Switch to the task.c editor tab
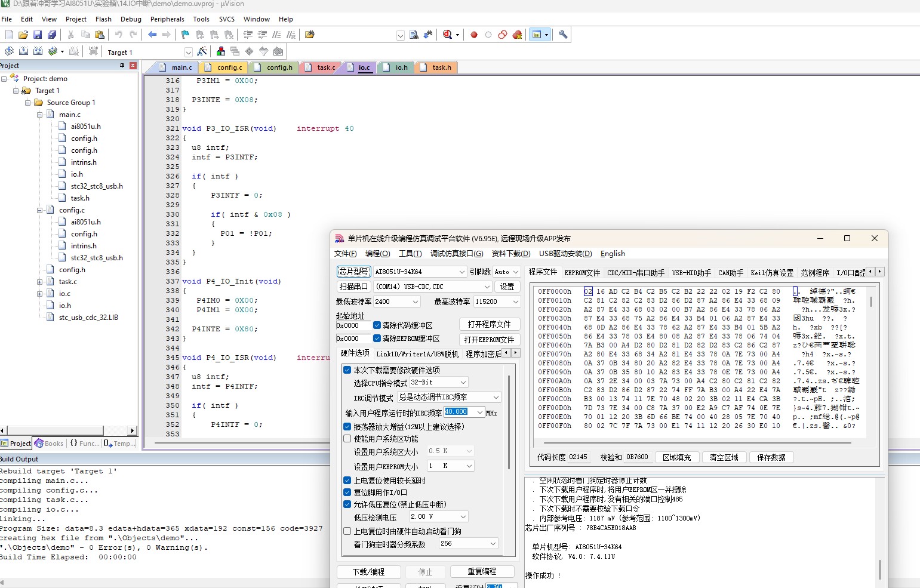Image resolution: width=920 pixels, height=588 pixels. click(x=321, y=67)
